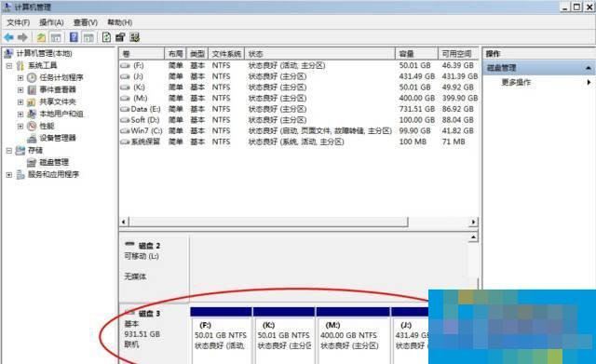The height and width of the screenshot is (364, 596).
Task: Select the (F:) volume row
Action: point(299,65)
